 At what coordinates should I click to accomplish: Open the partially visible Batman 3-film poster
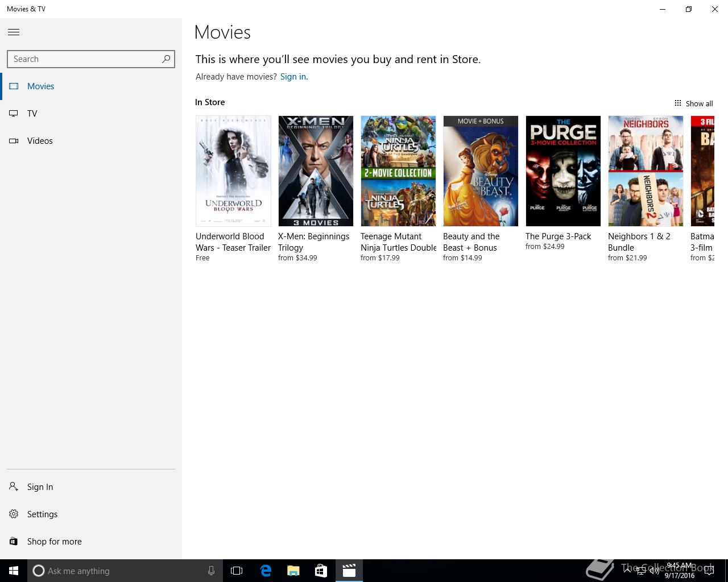702,171
